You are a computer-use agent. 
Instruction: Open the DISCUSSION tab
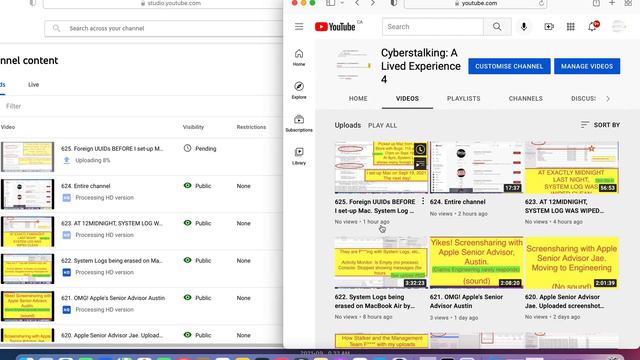pyautogui.click(x=583, y=99)
